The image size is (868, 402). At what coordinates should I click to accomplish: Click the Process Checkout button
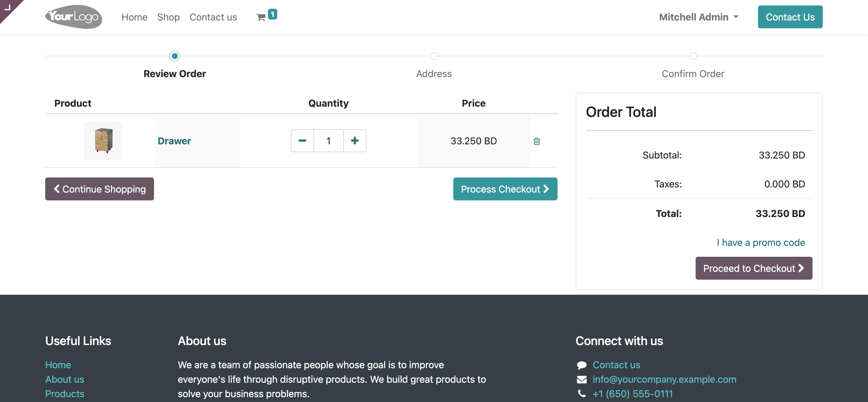[x=505, y=189]
